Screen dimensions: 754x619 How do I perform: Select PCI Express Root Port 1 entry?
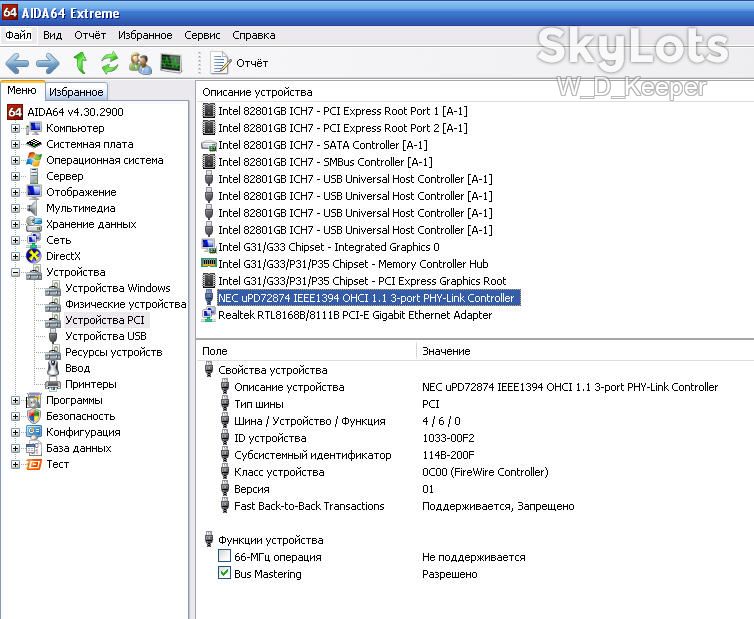coord(342,111)
